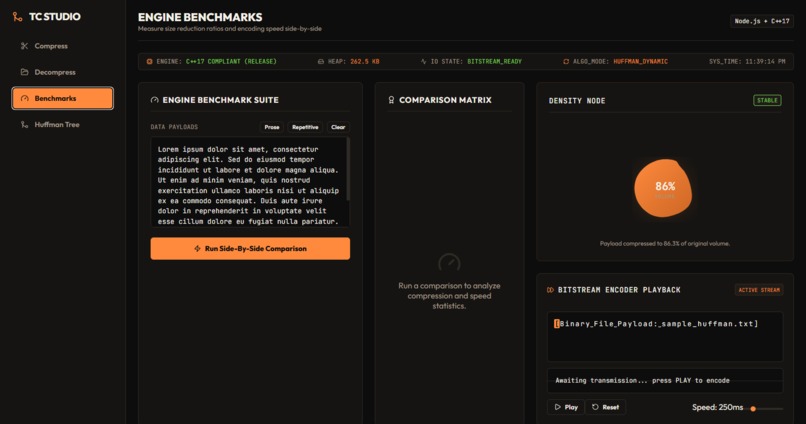Click the ENGINE BENCHMARKS page heading
Screen dimensions: 806x424
200,17
